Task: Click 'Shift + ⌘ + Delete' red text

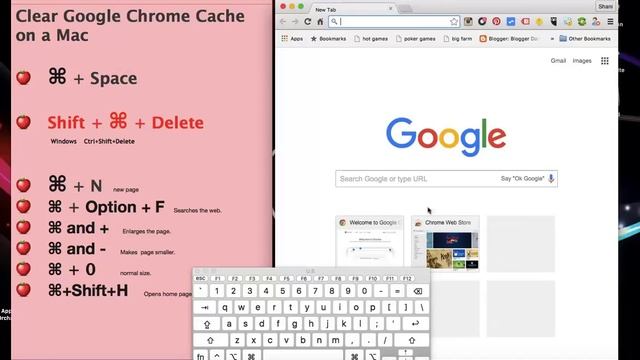Action: pyautogui.click(x=126, y=122)
